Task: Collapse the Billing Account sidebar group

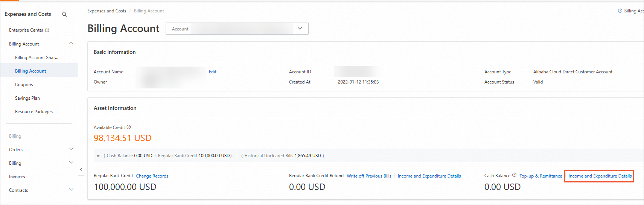Action: click(71, 44)
